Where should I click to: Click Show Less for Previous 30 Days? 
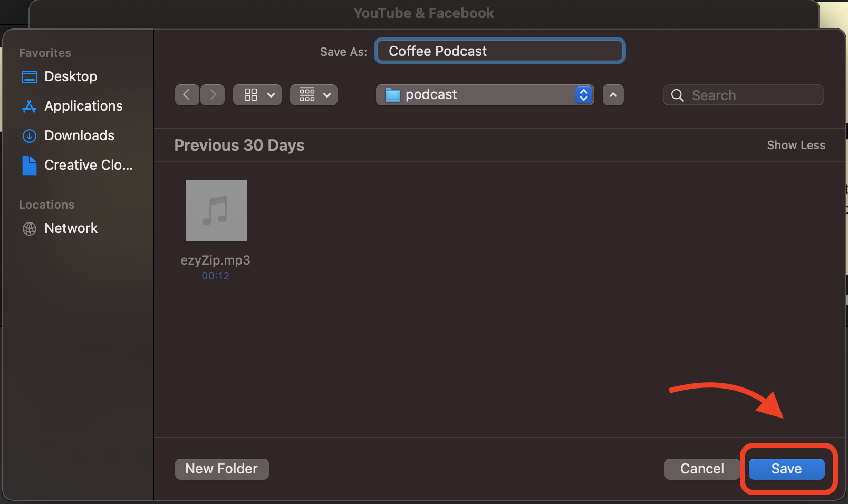(x=796, y=145)
